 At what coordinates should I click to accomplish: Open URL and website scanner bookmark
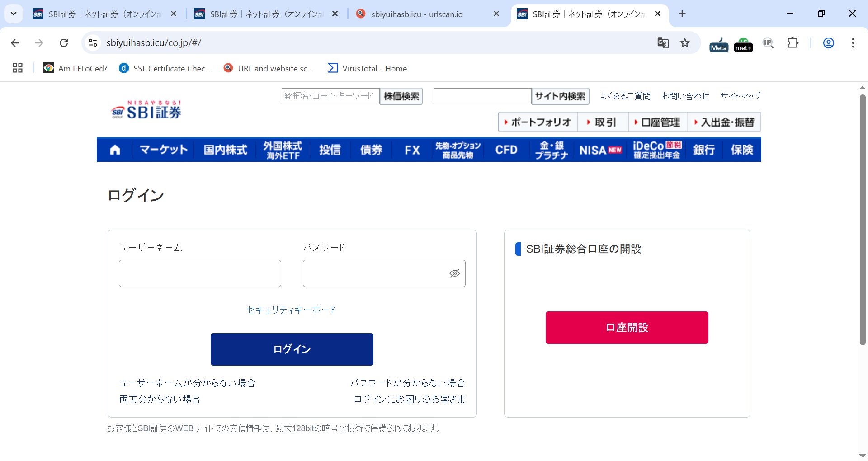(269, 68)
